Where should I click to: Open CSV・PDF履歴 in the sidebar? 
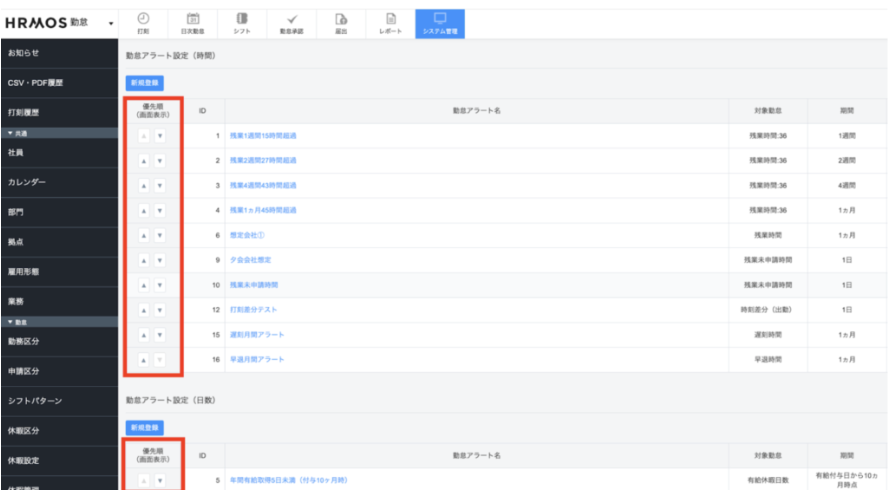click(59, 83)
